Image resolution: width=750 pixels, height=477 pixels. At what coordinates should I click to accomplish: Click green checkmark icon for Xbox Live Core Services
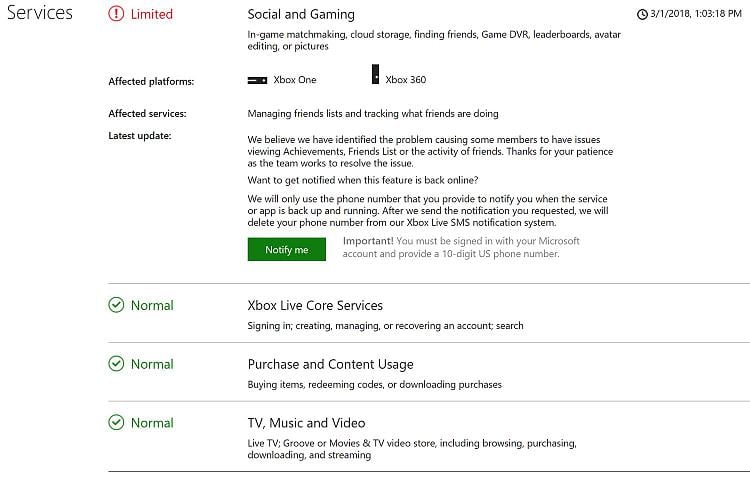click(116, 305)
